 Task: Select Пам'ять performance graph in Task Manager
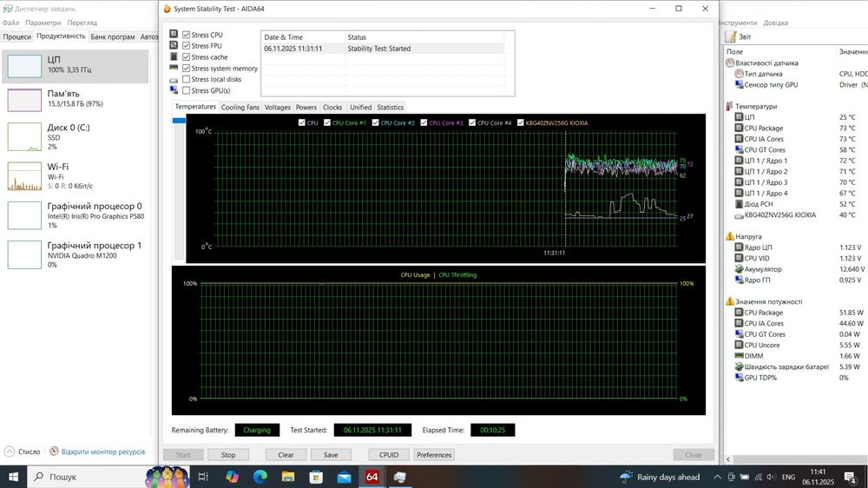(76, 100)
